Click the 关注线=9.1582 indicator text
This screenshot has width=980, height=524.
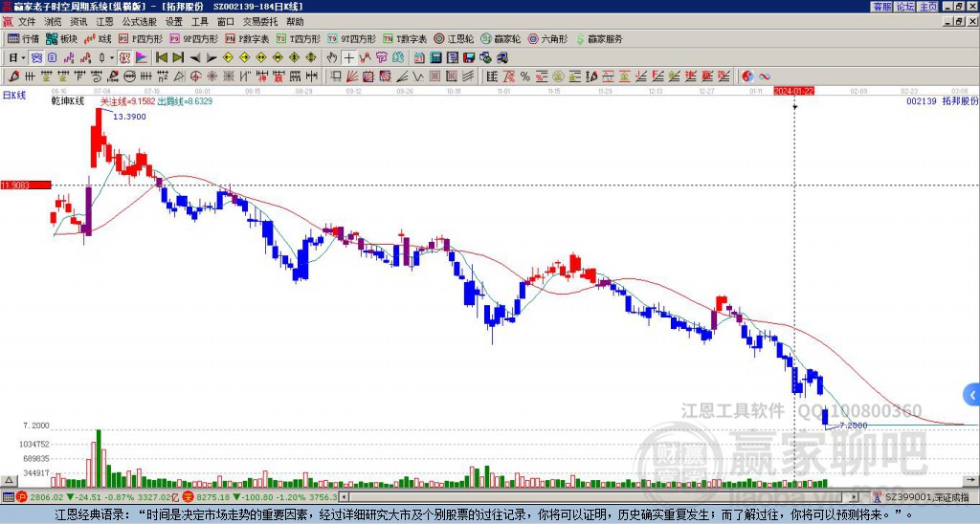coord(127,100)
